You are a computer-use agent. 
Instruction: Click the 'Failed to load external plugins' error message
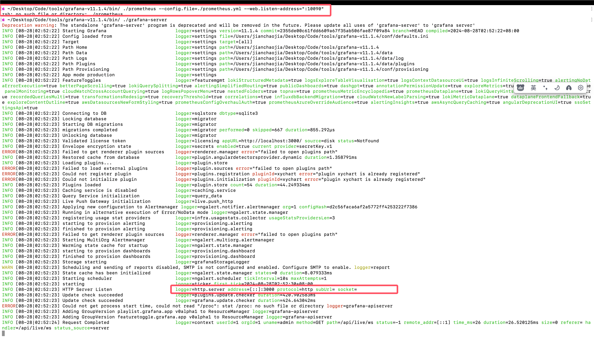coord(105,168)
